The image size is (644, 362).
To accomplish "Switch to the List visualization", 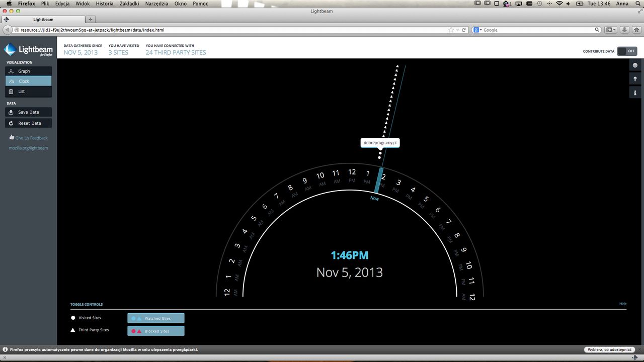I will pos(29,92).
